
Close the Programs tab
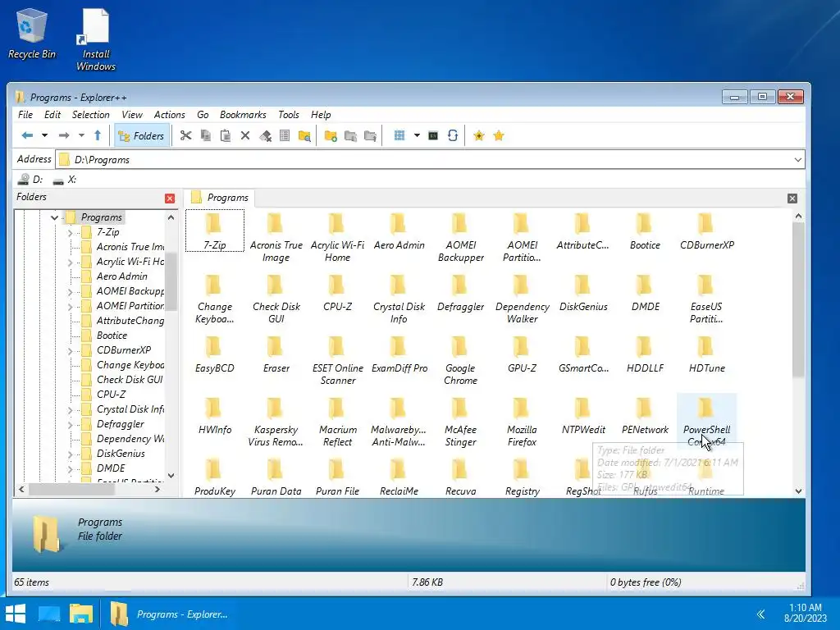click(x=792, y=199)
